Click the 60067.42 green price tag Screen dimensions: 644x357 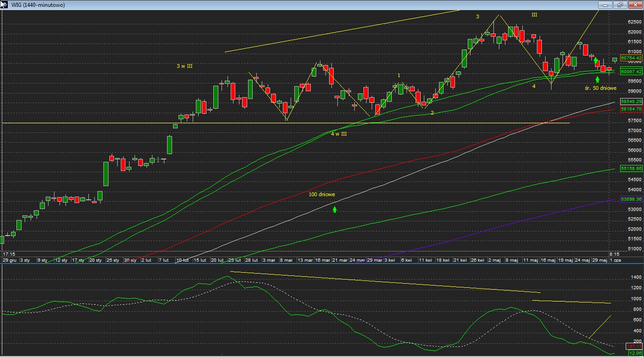[x=631, y=71]
